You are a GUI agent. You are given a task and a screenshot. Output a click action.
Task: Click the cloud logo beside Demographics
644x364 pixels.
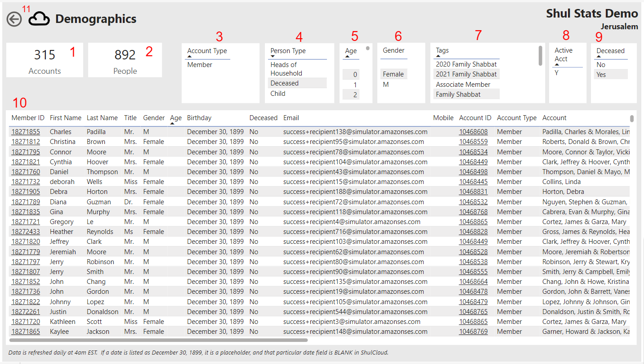(x=39, y=19)
